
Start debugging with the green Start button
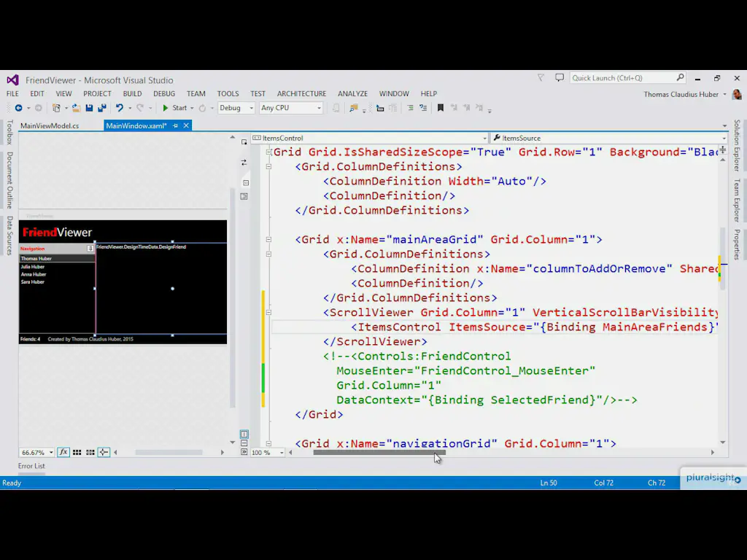(174, 108)
